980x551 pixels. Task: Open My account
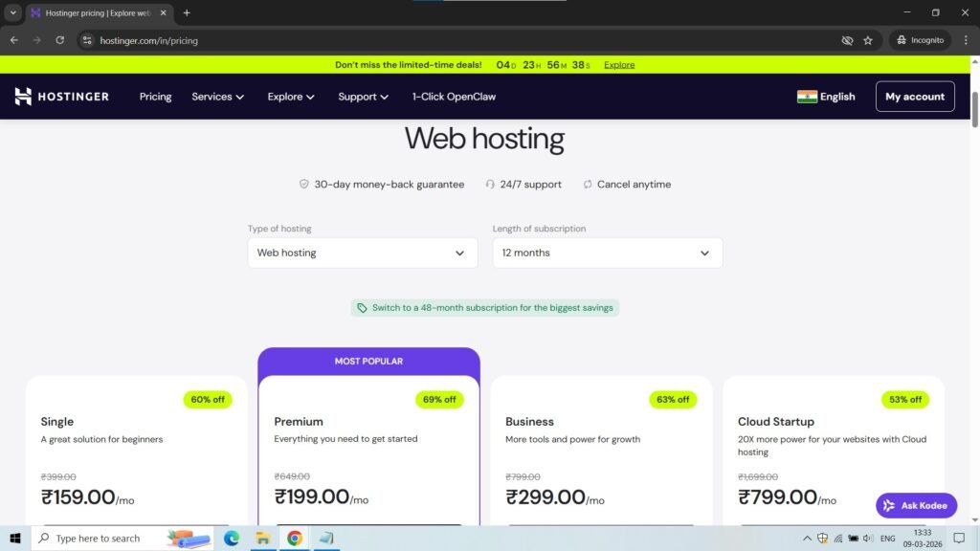click(x=914, y=97)
